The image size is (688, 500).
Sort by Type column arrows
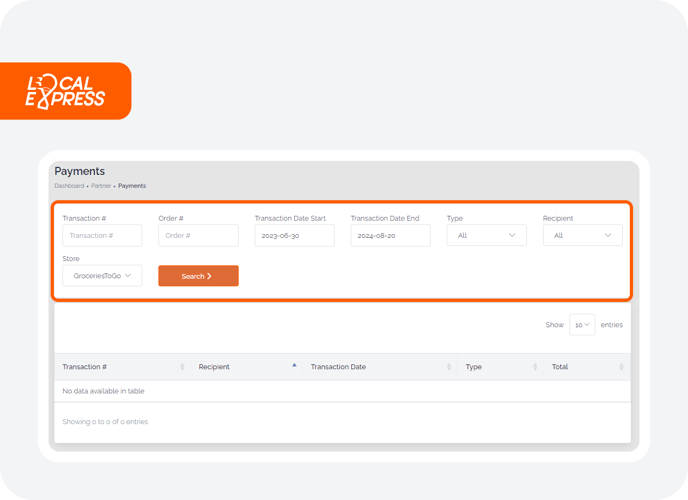click(535, 367)
